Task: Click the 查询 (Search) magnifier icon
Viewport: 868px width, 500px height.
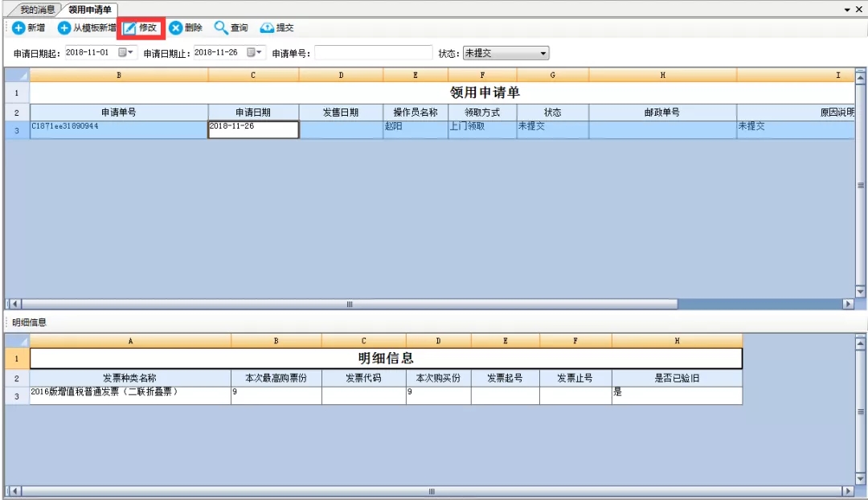Action: (x=221, y=28)
